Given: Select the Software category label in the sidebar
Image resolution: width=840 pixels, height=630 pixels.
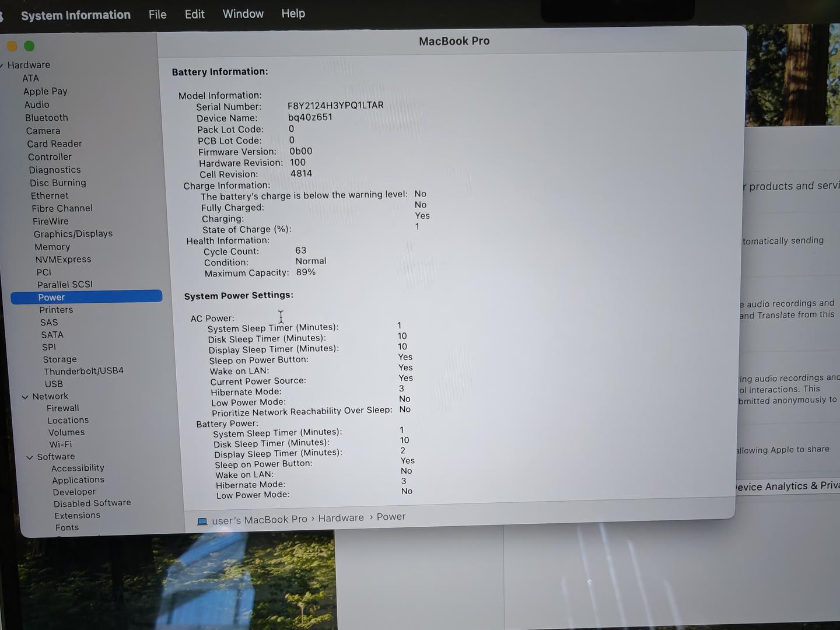Looking at the screenshot, I should click(56, 457).
